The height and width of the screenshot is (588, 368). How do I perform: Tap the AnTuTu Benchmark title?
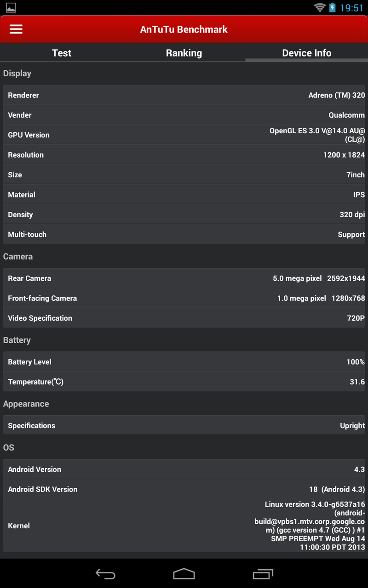(x=184, y=29)
